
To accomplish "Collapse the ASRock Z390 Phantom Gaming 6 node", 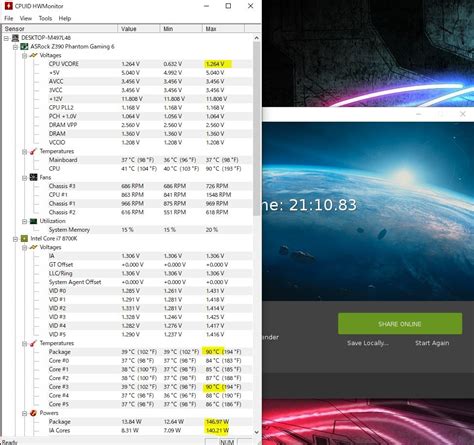I will 15,47.
